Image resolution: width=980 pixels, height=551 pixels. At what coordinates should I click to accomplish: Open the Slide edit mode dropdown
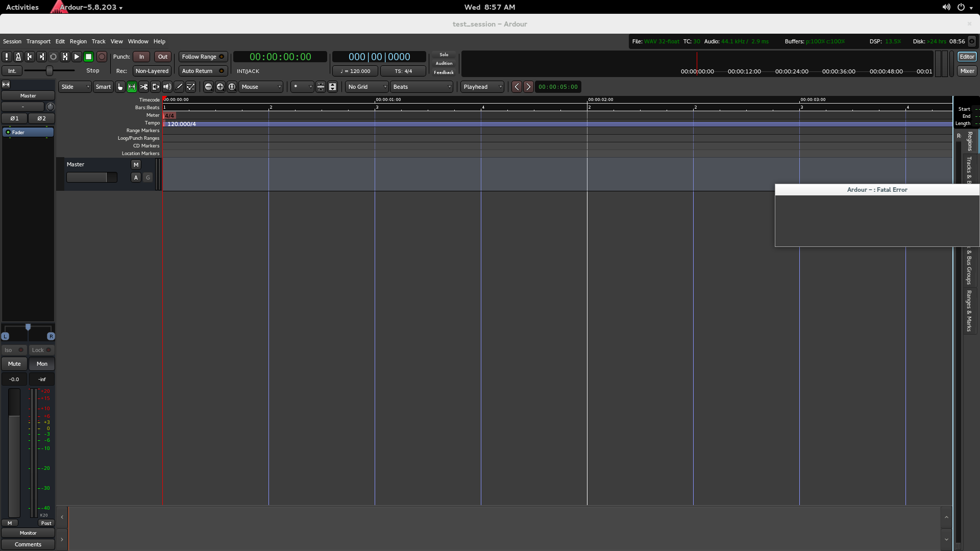(x=75, y=87)
